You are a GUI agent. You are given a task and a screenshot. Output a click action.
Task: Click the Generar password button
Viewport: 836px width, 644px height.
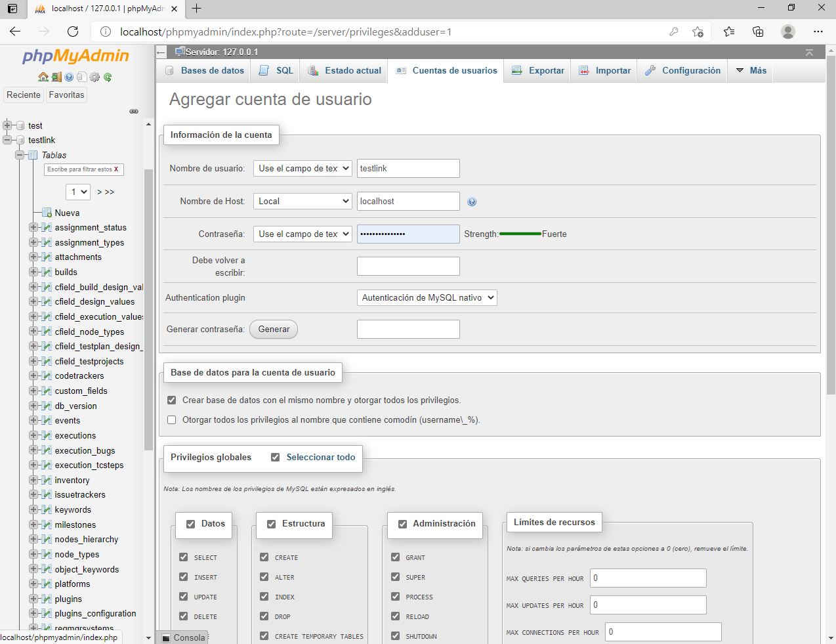point(274,329)
